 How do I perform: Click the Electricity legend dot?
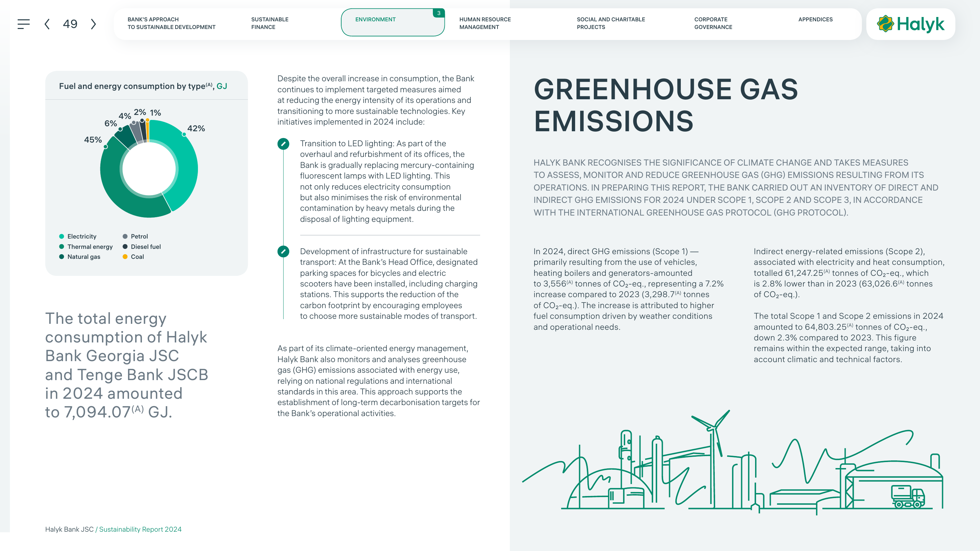(62, 237)
